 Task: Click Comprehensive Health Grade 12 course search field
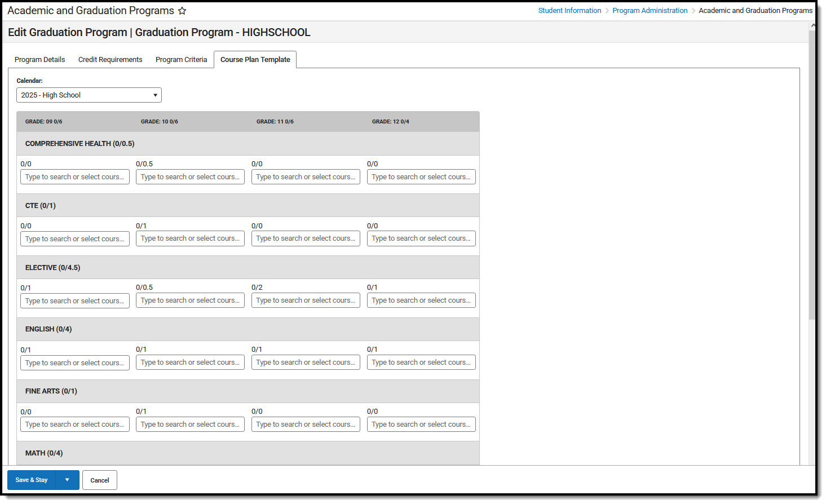(421, 177)
